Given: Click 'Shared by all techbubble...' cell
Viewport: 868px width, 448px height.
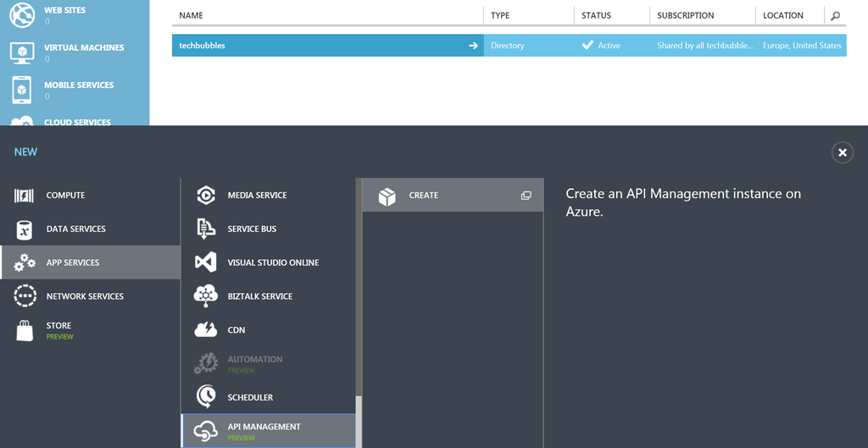Looking at the screenshot, I should [705, 46].
